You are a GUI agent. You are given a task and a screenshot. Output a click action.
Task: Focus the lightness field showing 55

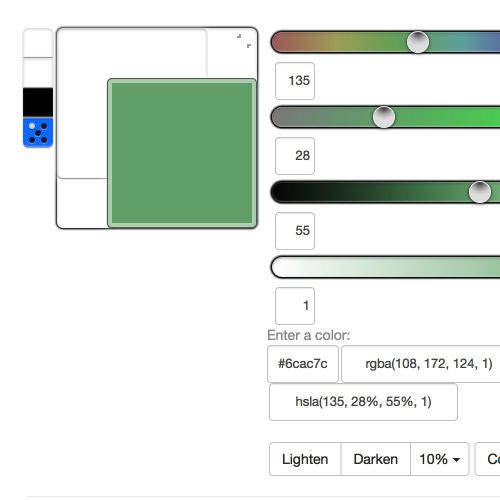[295, 231]
